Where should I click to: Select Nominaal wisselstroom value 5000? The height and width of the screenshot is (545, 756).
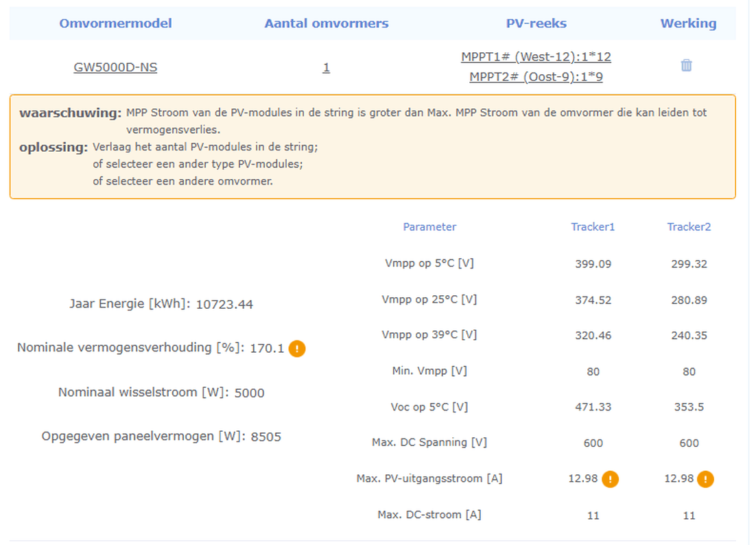(249, 393)
